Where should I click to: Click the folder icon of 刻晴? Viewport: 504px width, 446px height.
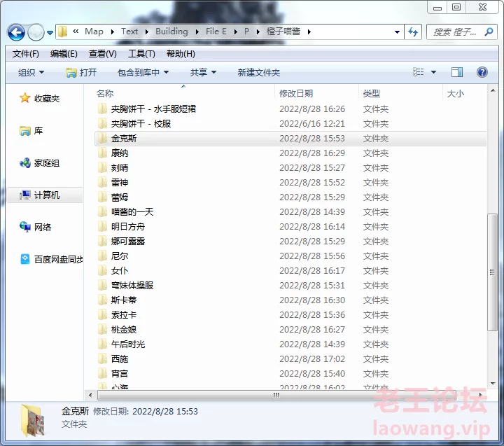click(x=102, y=168)
